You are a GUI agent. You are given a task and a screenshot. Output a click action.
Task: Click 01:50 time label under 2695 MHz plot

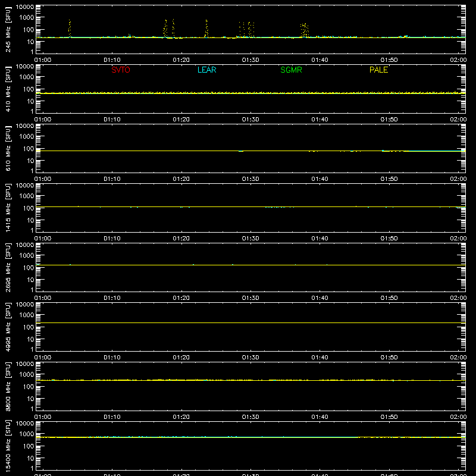pos(389,298)
